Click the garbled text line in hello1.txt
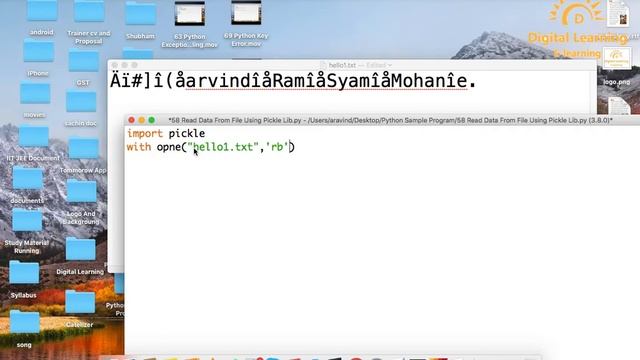 point(293,81)
